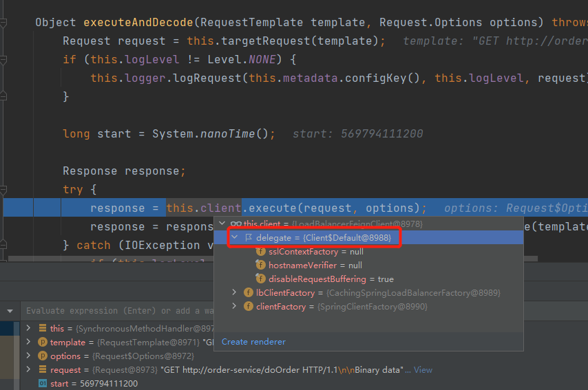Expand the request variable in Variables panel
This screenshot has height=390, width=588.
click(x=28, y=370)
